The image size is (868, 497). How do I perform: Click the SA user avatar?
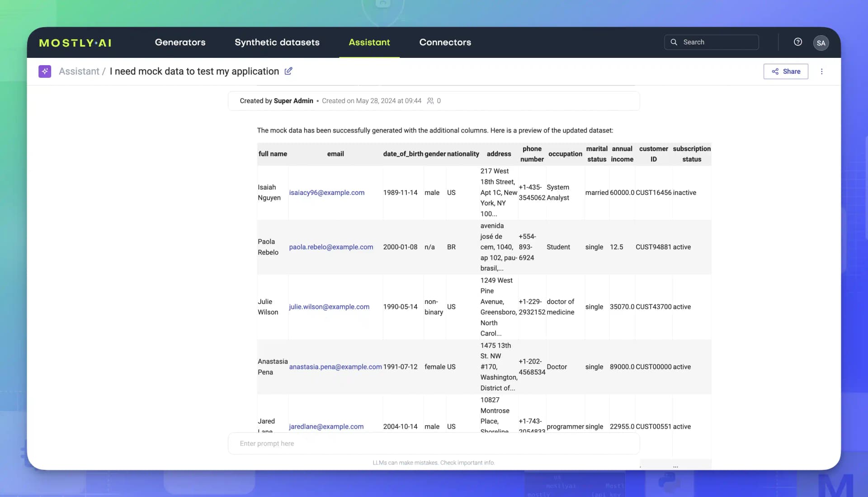point(821,43)
